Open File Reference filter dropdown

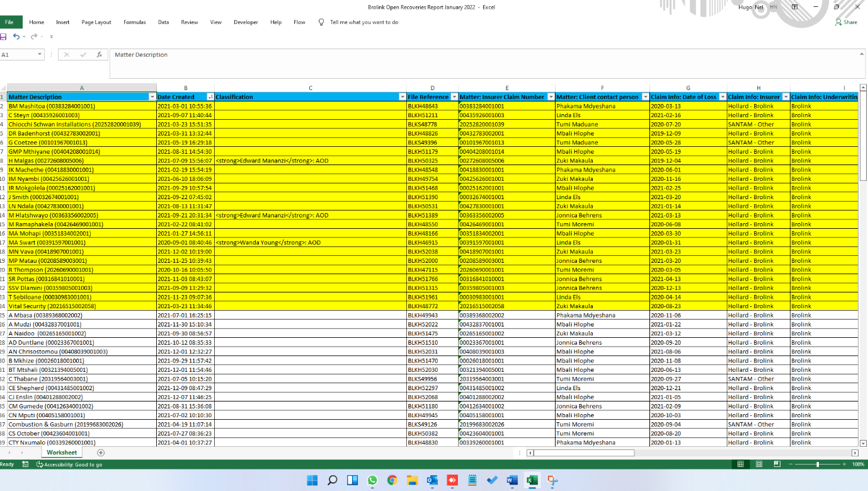point(454,97)
